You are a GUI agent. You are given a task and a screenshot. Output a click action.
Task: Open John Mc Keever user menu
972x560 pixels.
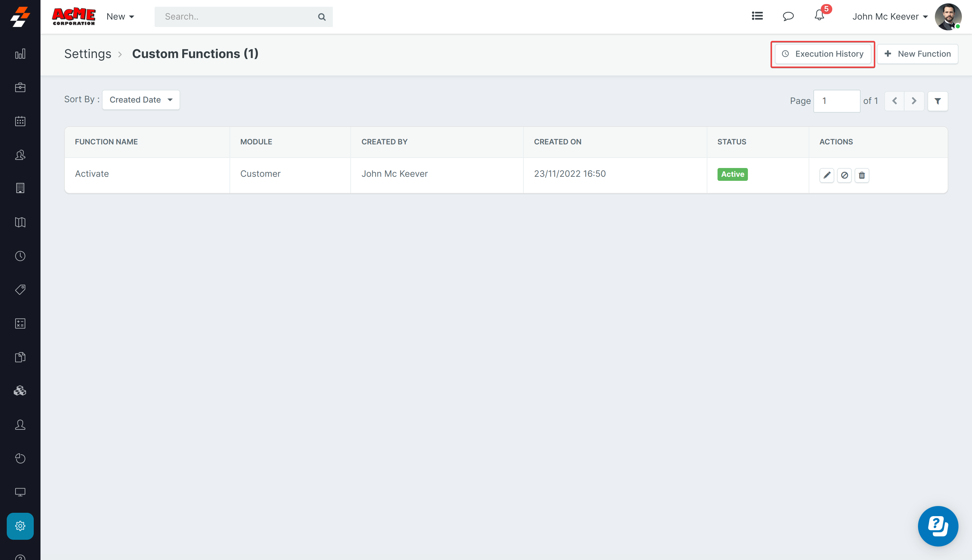[889, 17]
